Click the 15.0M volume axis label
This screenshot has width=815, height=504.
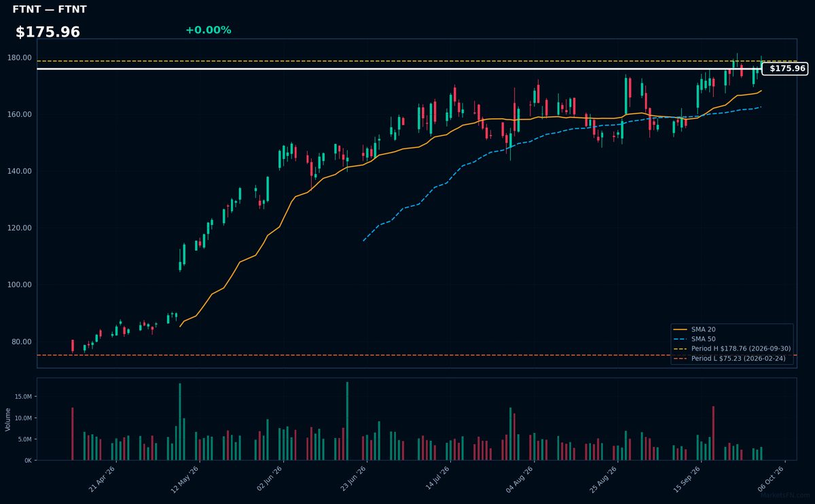coord(23,397)
